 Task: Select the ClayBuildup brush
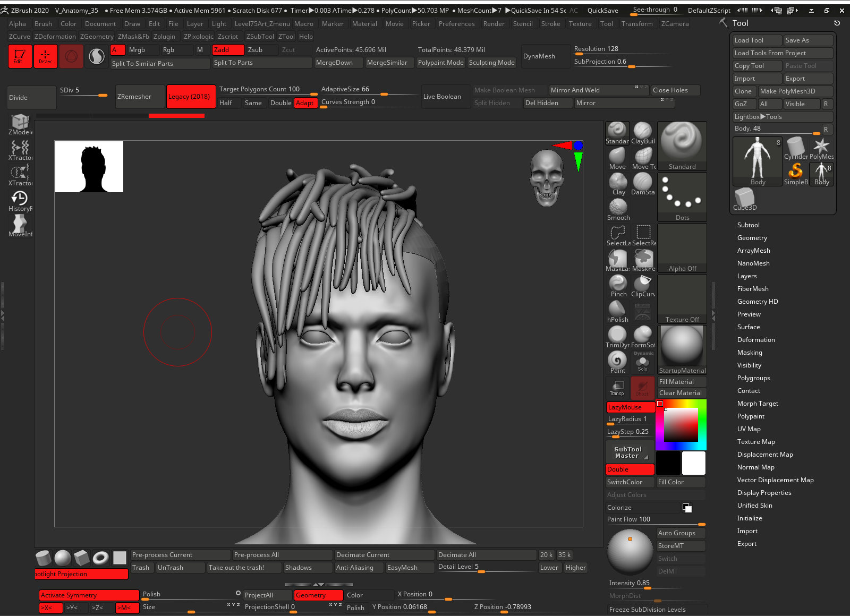tap(643, 133)
